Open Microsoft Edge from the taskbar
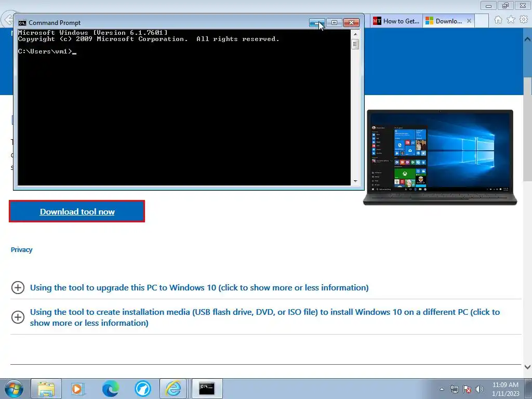The image size is (532, 399). point(110,389)
